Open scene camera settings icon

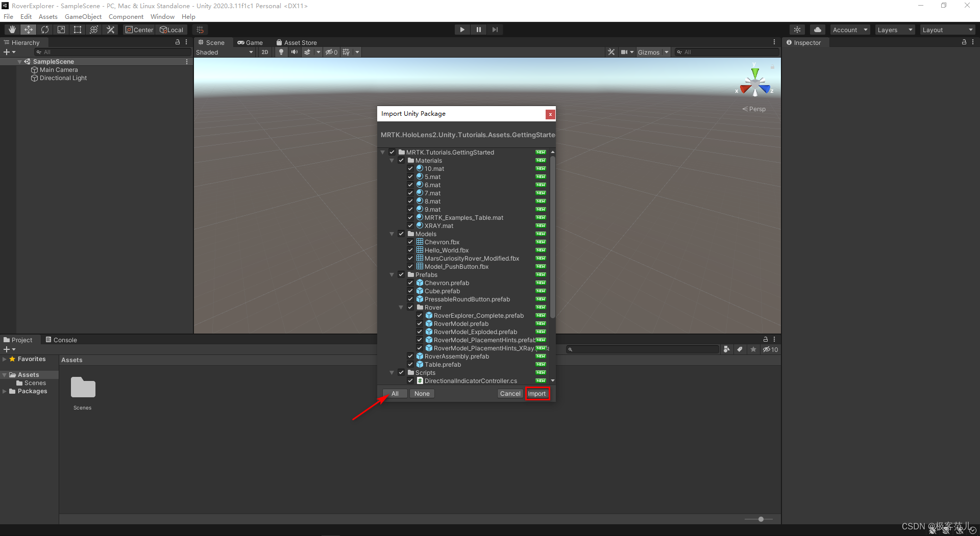(x=624, y=52)
